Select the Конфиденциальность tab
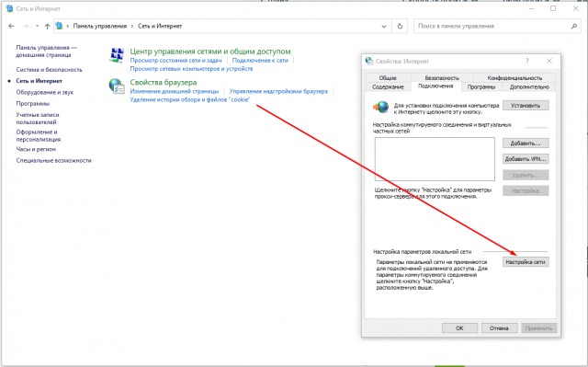The height and width of the screenshot is (367, 588). (x=514, y=77)
